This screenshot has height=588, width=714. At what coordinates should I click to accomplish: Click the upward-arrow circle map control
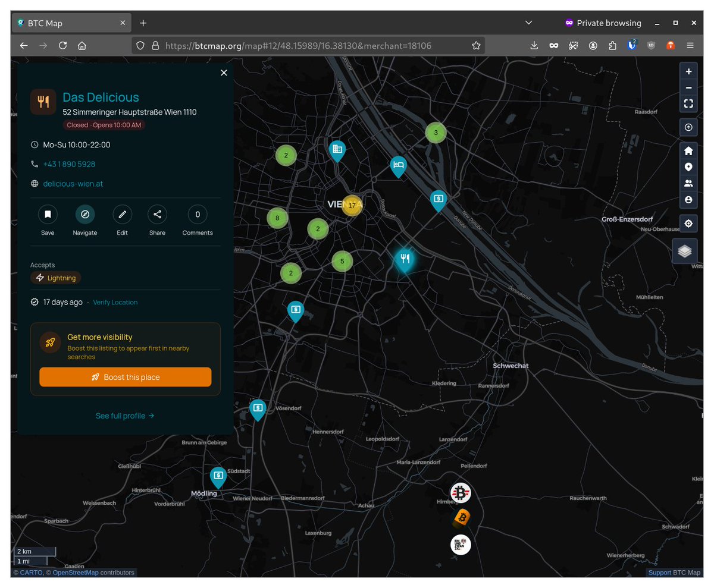[x=688, y=127]
